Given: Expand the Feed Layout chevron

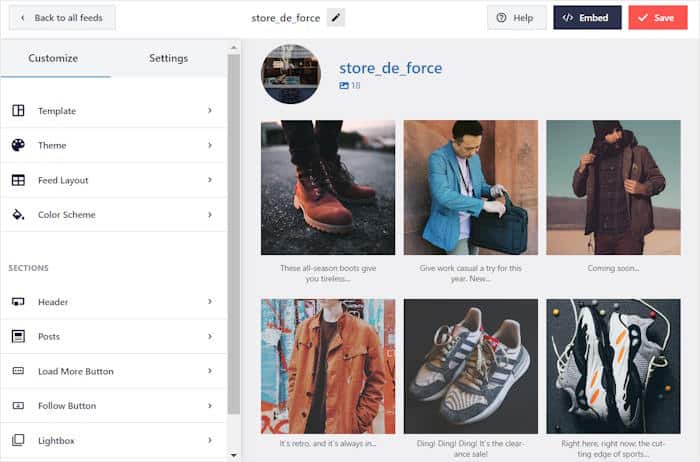Looking at the screenshot, I should [x=210, y=180].
